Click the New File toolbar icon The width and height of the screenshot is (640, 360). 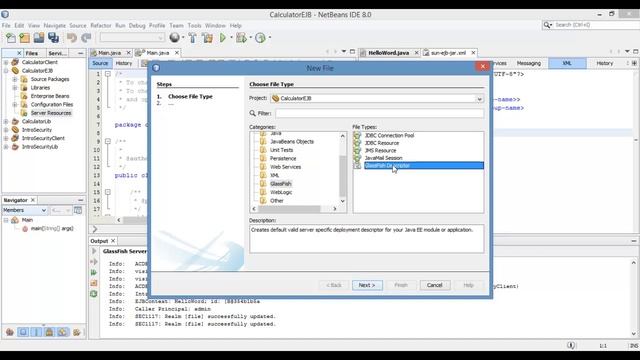click(11, 38)
